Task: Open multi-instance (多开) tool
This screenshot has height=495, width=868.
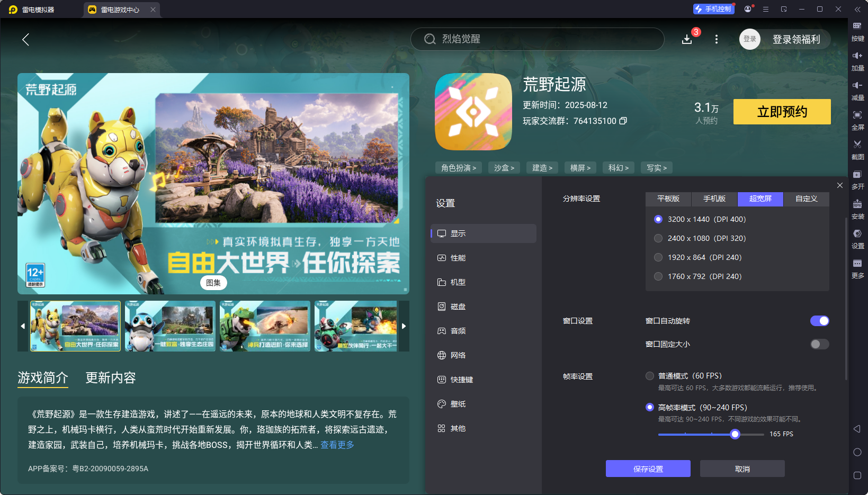Action: coord(858,179)
